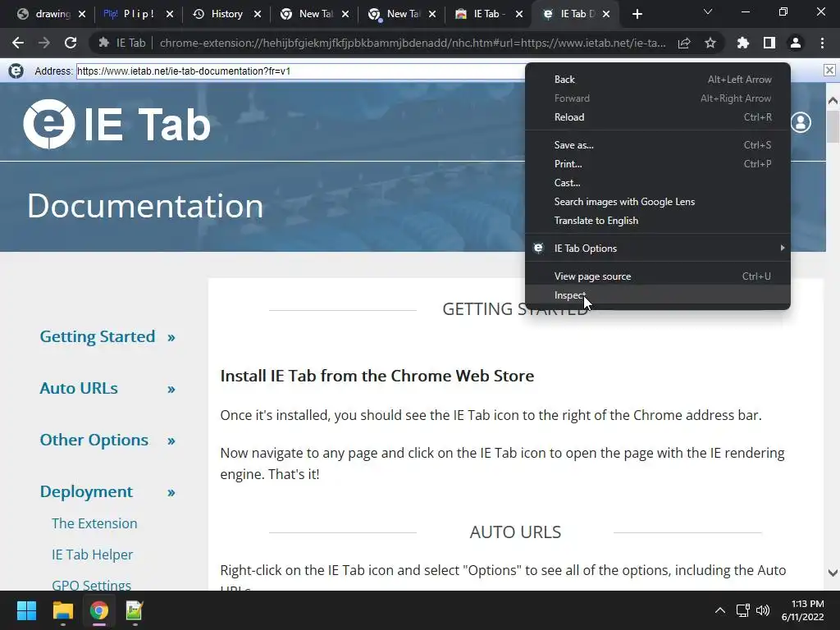Switch to the first New Tab
Image resolution: width=840 pixels, height=630 pixels.
point(313,14)
